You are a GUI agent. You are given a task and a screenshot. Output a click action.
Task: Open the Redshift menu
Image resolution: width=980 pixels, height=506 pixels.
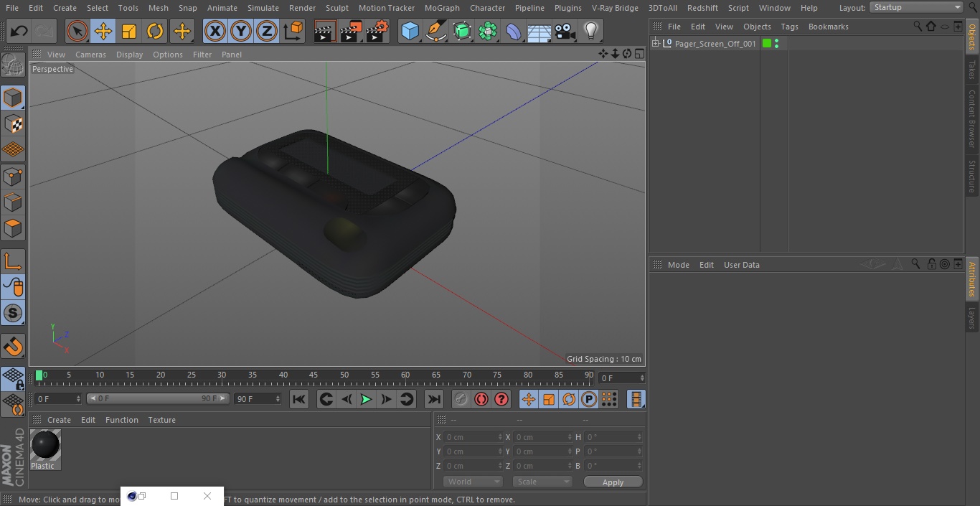pyautogui.click(x=702, y=8)
